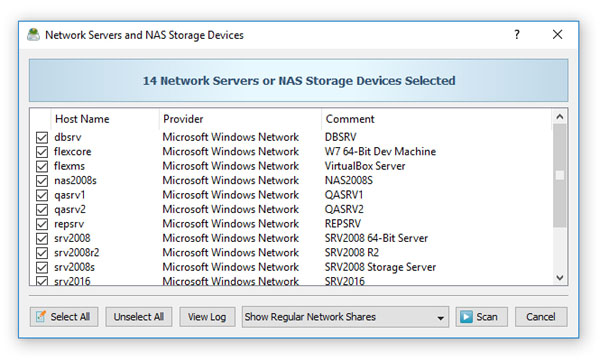Click the comment NAS2008S
The width and height of the screenshot is (600, 361).
349,180
